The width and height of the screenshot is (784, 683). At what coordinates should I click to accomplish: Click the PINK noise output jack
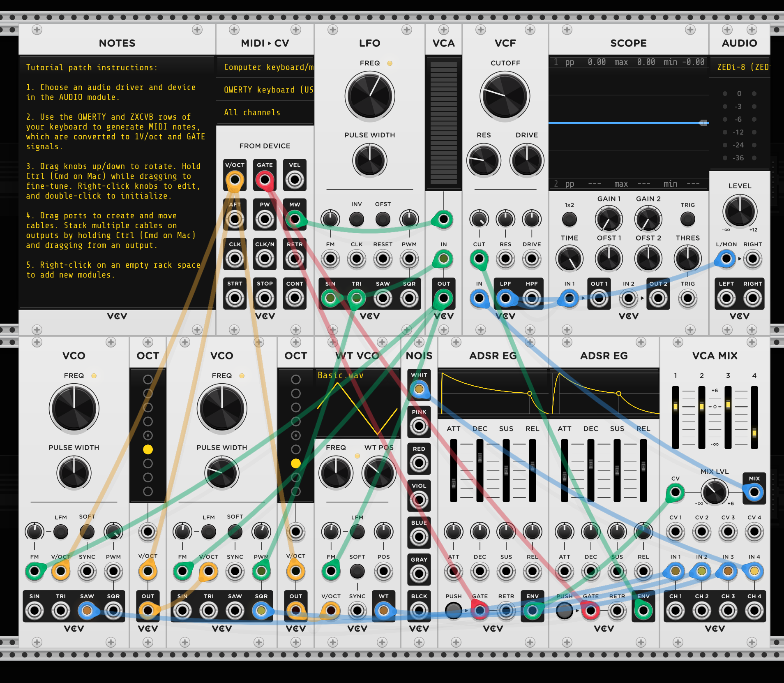(419, 426)
